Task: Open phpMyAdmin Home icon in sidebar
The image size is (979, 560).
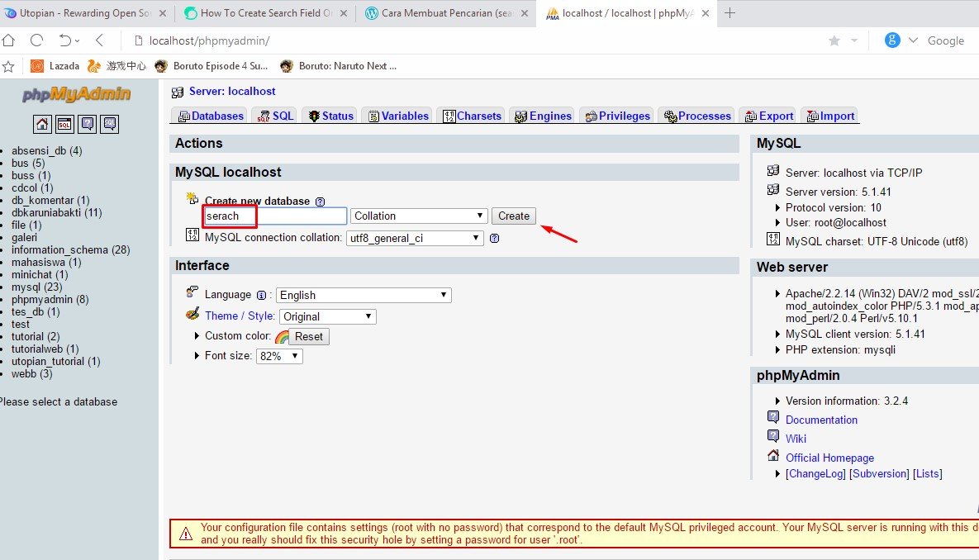Action: pyautogui.click(x=42, y=124)
